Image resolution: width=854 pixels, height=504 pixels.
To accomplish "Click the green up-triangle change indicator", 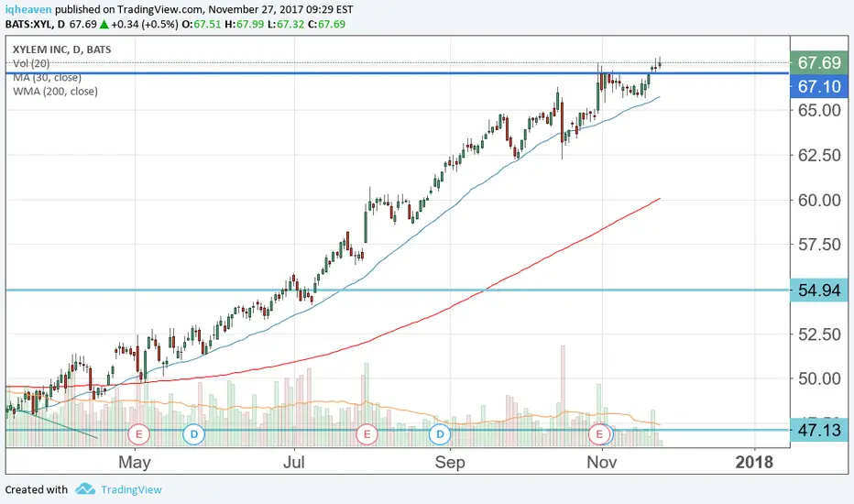I will [104, 24].
